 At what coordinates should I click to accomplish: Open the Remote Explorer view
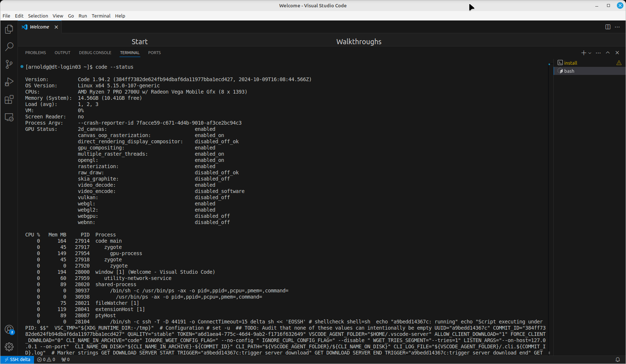point(9,117)
